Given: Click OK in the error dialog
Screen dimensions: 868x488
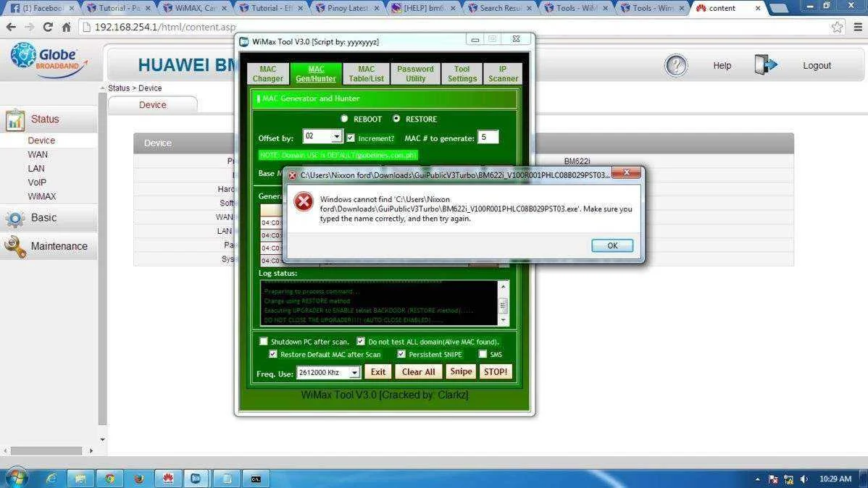Looking at the screenshot, I should (x=612, y=245).
